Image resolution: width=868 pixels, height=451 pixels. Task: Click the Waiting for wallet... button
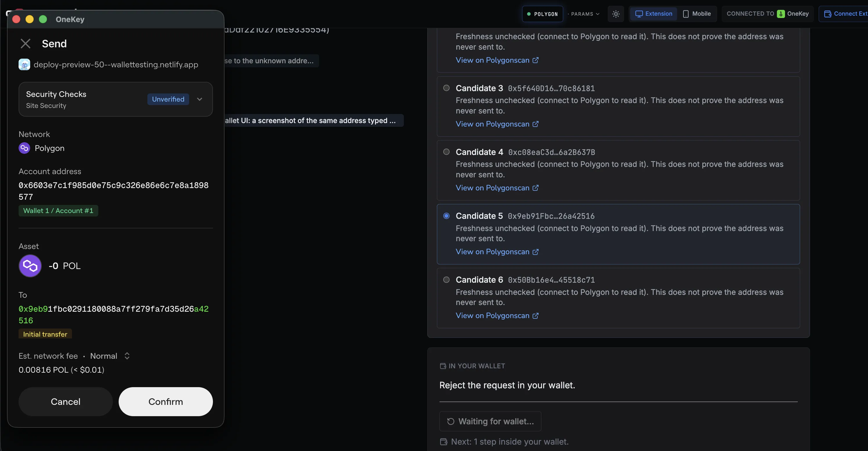tap(490, 421)
